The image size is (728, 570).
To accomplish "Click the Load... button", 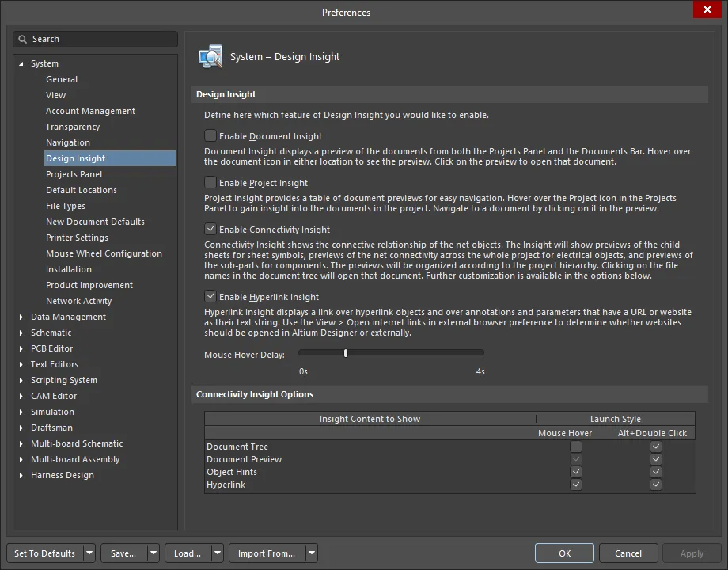I will pos(188,553).
